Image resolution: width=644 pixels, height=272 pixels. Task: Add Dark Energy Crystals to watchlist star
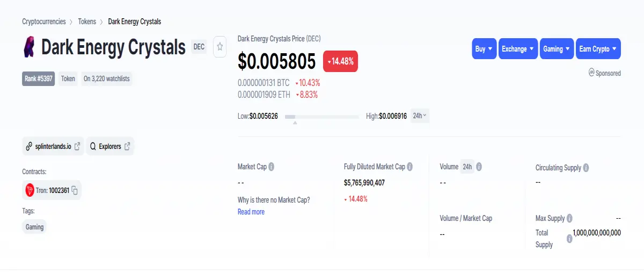click(x=219, y=47)
